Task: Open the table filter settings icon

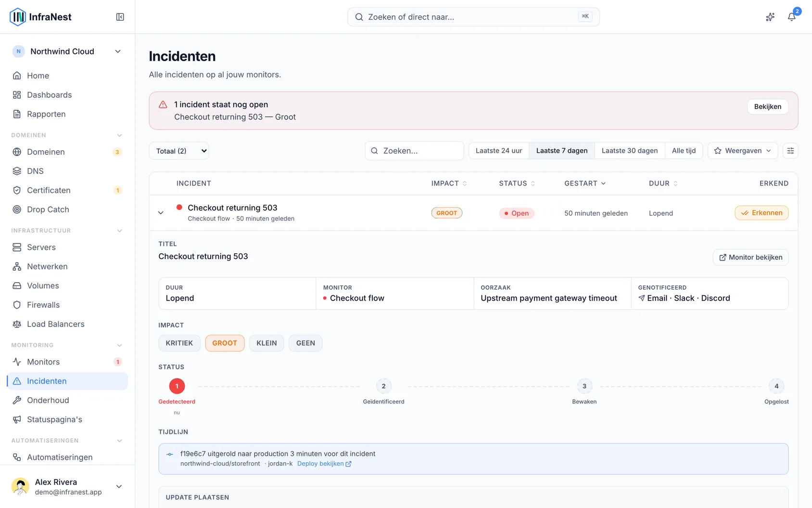Action: 790,151
